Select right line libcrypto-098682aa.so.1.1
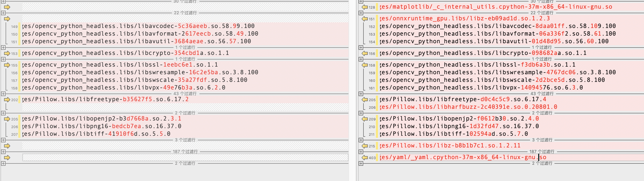The width and height of the screenshot is (644, 181). pos(511,53)
